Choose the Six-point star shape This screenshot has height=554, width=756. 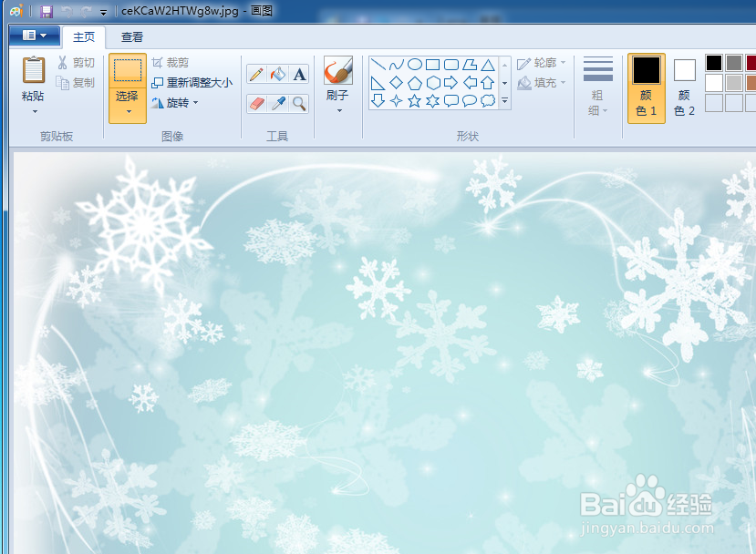[x=433, y=101]
